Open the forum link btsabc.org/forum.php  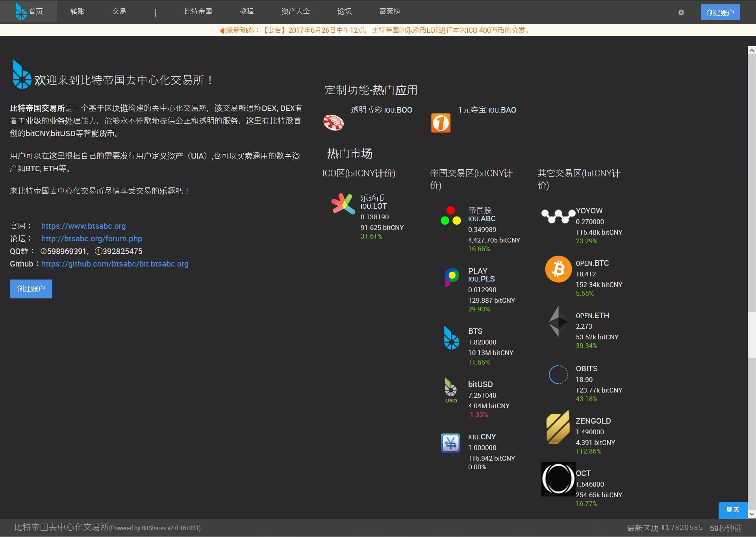pyautogui.click(x=92, y=239)
